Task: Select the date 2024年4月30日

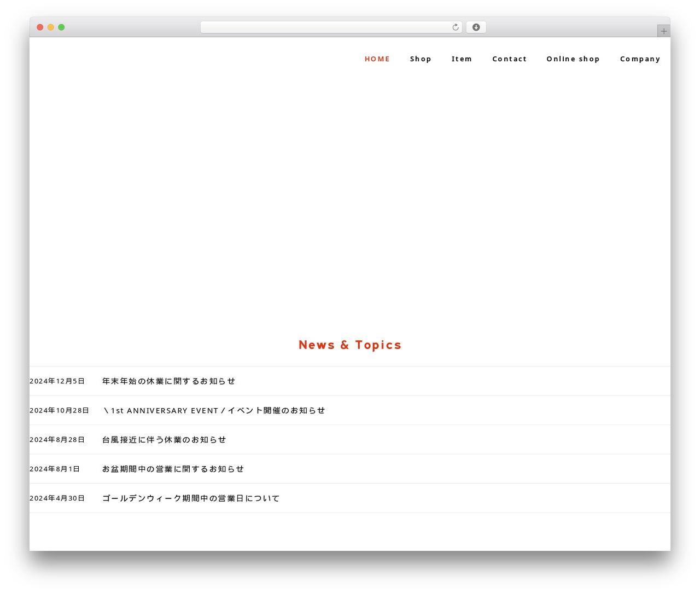Action: pos(57,498)
